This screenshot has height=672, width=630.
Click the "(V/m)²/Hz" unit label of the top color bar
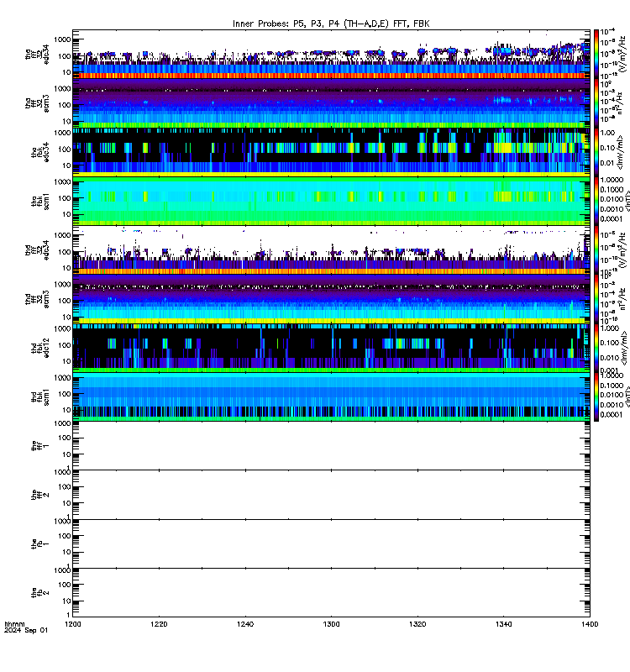(x=622, y=55)
